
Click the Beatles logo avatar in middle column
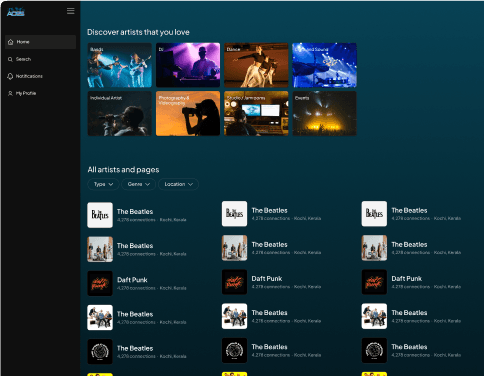[235, 214]
